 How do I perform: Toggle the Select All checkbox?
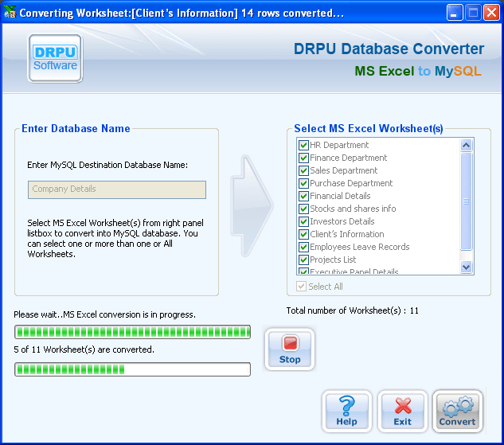pyautogui.click(x=301, y=287)
